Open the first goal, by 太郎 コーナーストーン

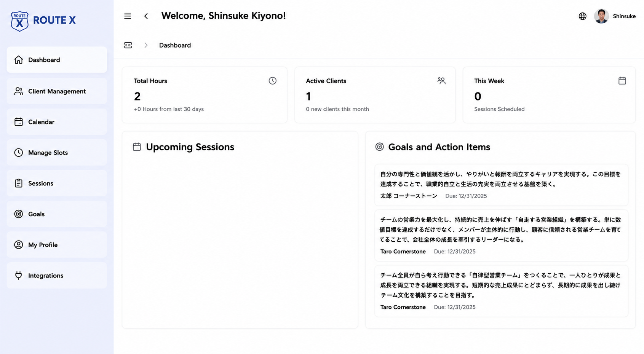[501, 185]
